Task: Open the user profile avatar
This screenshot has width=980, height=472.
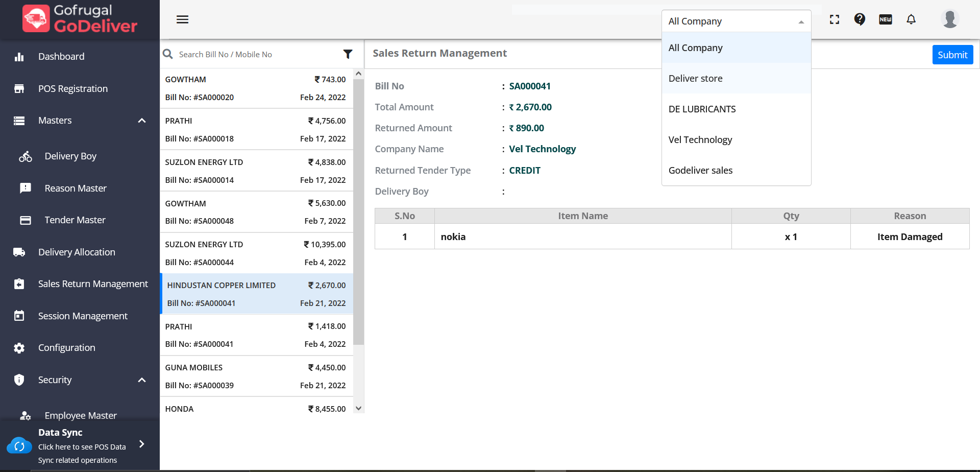Action: (949, 19)
